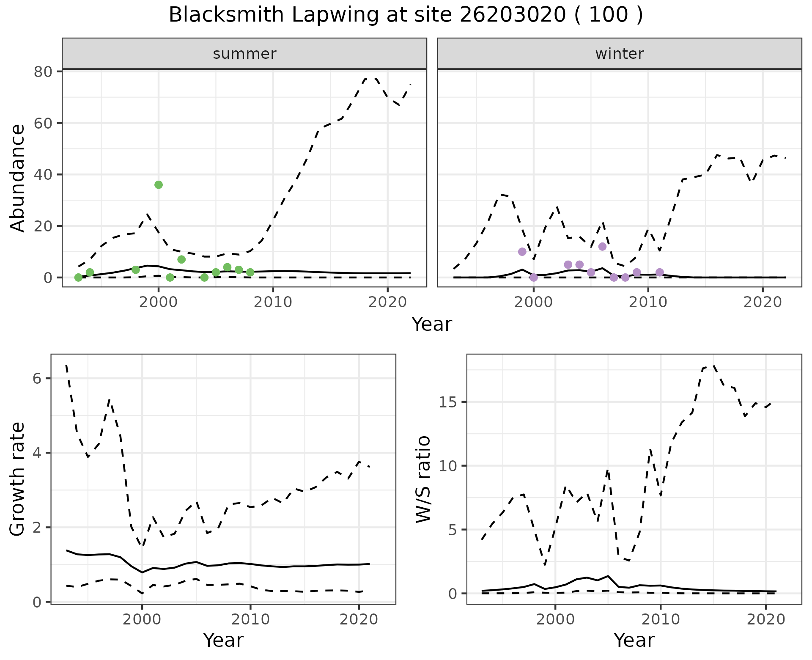The width and height of the screenshot is (812, 660).
Task: Click the 80 tick label on Abundance axis
Action: point(44,72)
